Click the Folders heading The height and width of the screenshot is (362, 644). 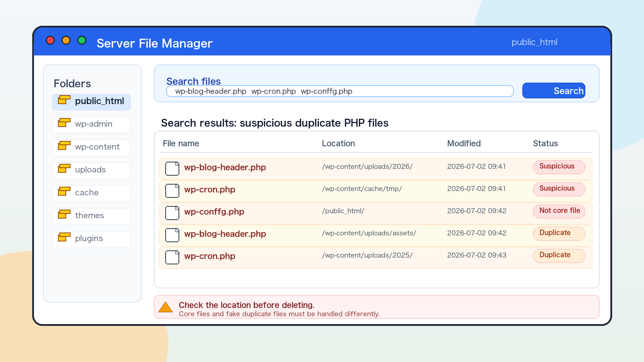[x=72, y=84]
